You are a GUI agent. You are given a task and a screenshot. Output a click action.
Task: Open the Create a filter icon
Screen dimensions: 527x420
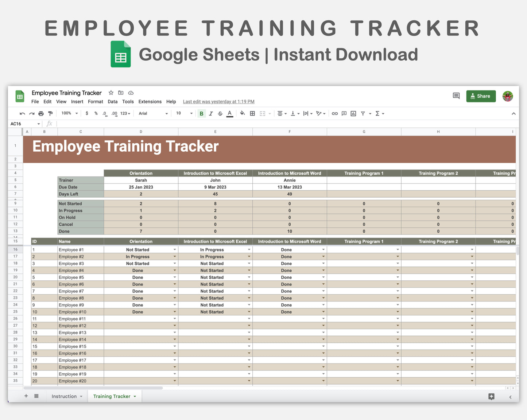[x=363, y=113]
